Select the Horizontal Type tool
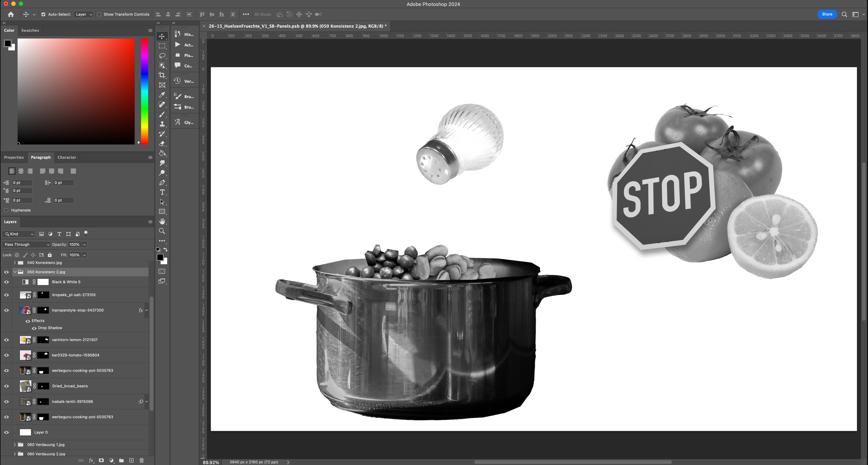The image size is (868, 465). coord(162,192)
